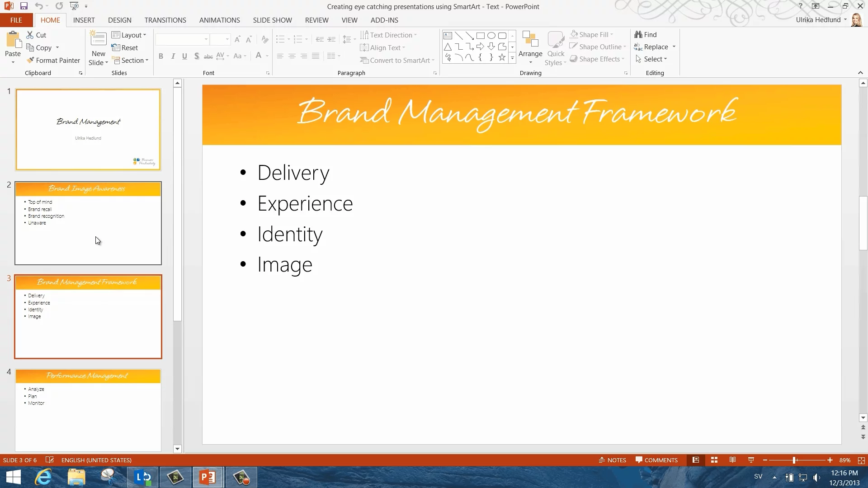Toggle the Comments pane in status bar

tap(656, 460)
